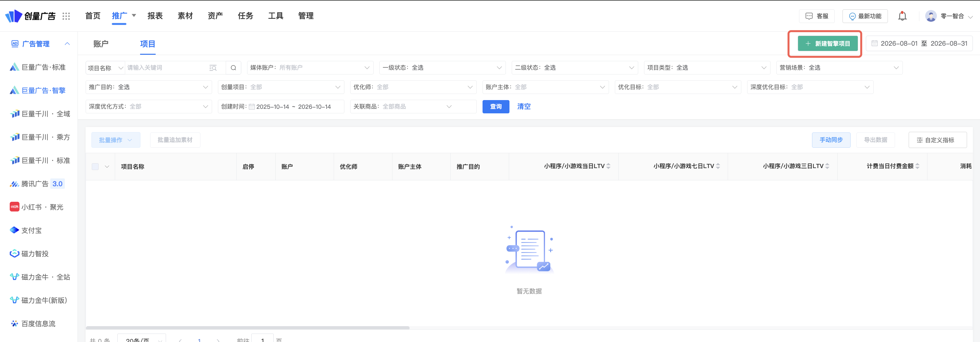
Task: Collapse the 广告管理 sidebar section
Action: click(x=67, y=44)
